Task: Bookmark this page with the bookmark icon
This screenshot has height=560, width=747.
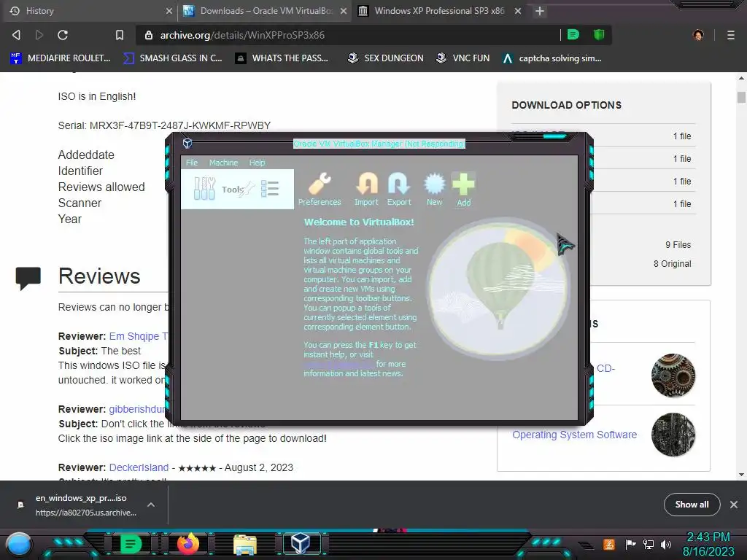Action: (119, 35)
